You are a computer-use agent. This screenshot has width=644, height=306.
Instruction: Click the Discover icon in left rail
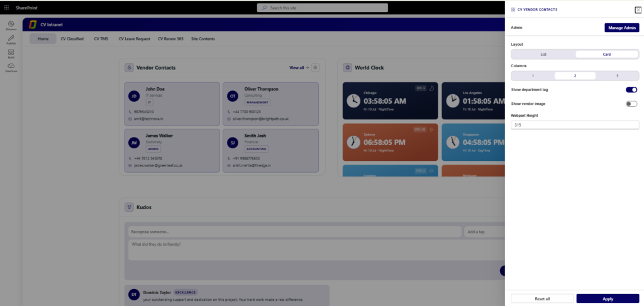(x=11, y=25)
